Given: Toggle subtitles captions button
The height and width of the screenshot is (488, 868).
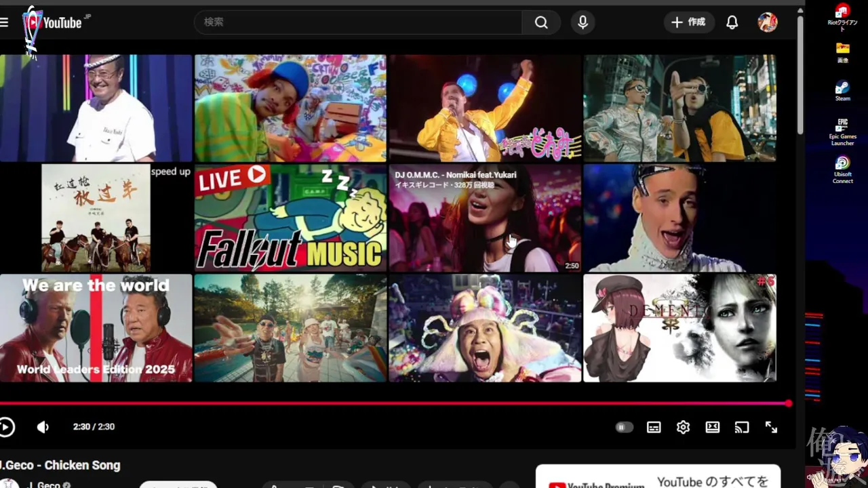Looking at the screenshot, I should coord(654,427).
